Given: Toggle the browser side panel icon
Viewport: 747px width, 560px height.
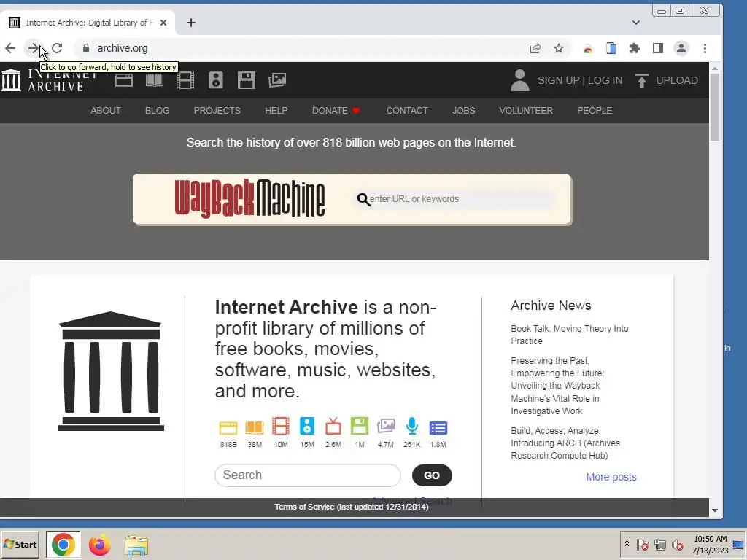Looking at the screenshot, I should click(658, 48).
